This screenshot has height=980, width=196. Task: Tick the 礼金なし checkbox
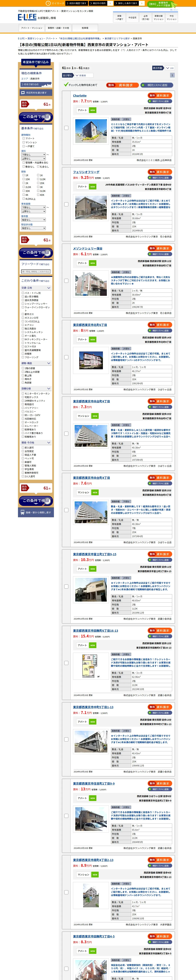click(38, 167)
